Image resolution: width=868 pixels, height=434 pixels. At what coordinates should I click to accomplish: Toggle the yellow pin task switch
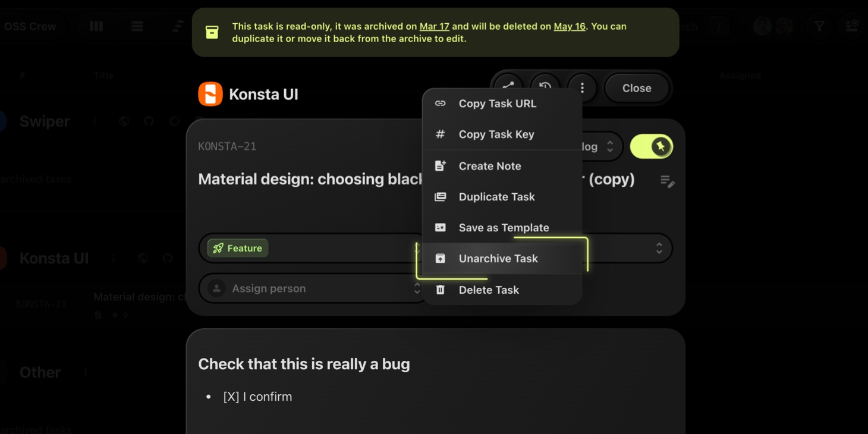click(651, 146)
